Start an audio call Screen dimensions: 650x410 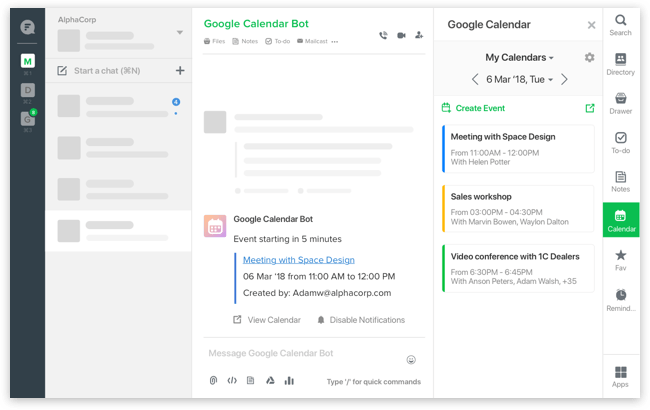click(383, 35)
